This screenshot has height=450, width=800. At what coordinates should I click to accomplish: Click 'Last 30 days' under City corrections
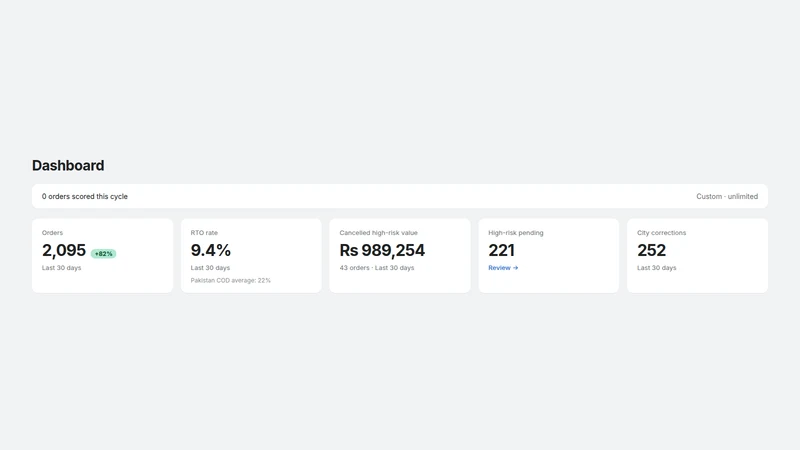pyautogui.click(x=657, y=268)
